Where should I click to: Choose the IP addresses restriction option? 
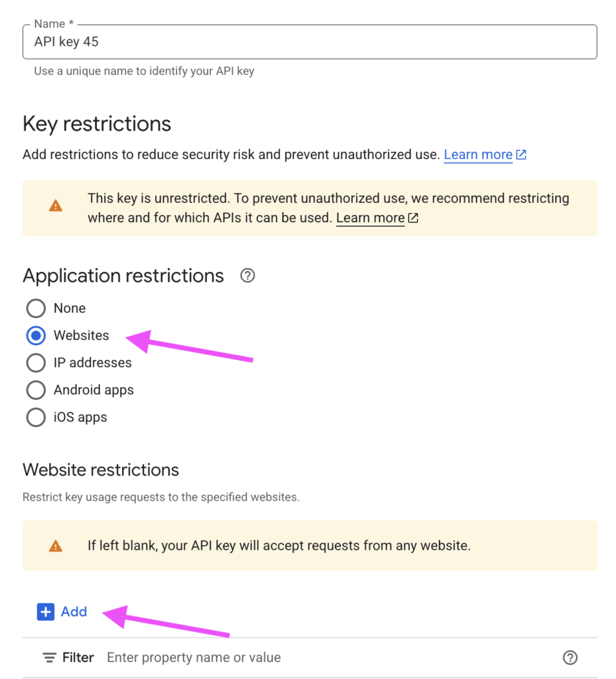point(36,363)
